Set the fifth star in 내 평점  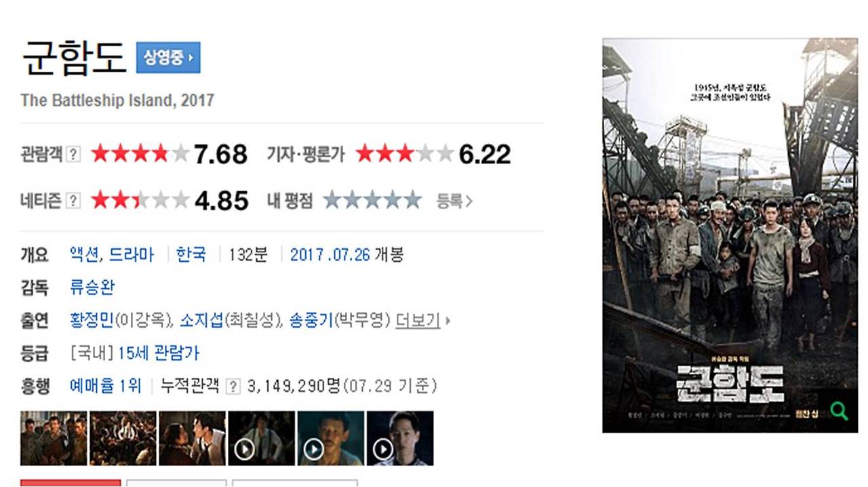(412, 201)
